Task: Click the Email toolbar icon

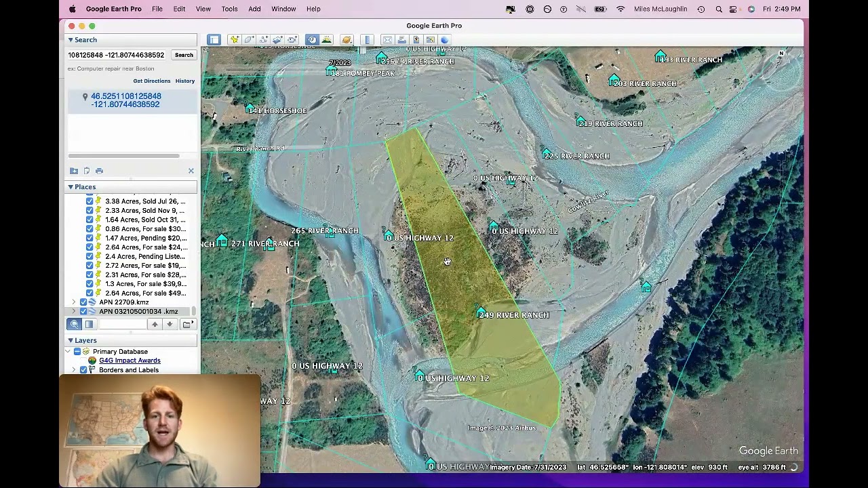Action: point(387,40)
